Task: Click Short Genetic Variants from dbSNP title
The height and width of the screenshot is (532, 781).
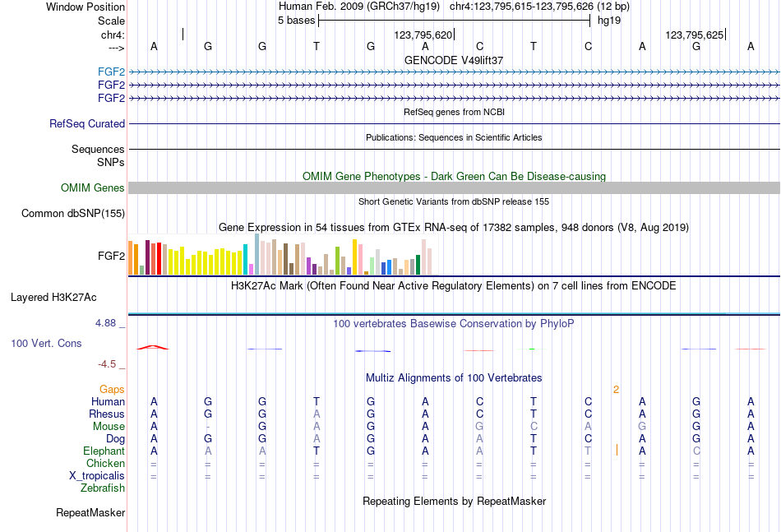Action: pos(454,201)
